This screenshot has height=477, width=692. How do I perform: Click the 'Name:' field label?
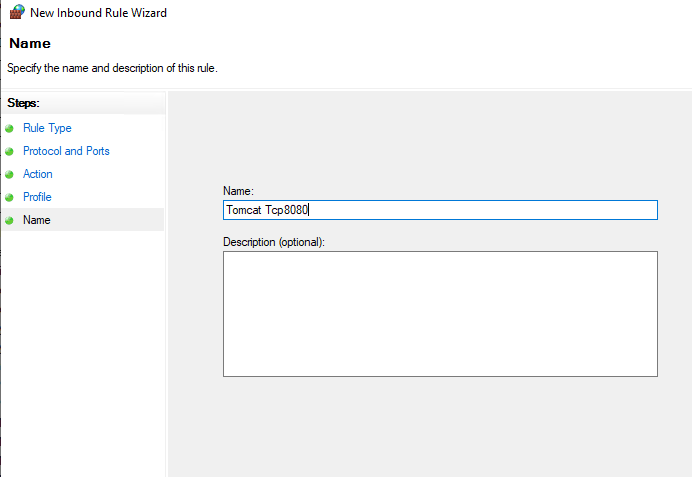point(238,191)
